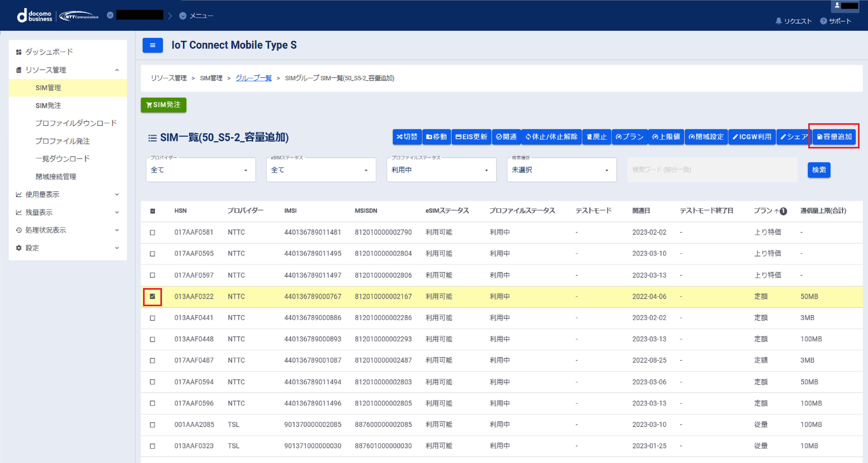Click the グループ一覧 breadcrumb link

(253, 78)
